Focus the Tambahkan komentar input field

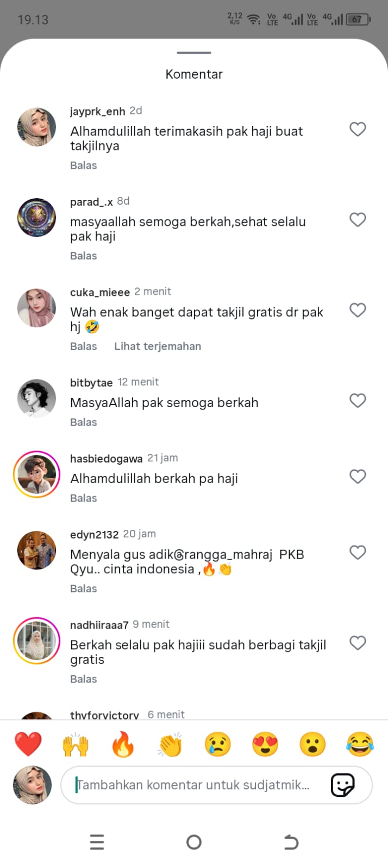pos(216,785)
